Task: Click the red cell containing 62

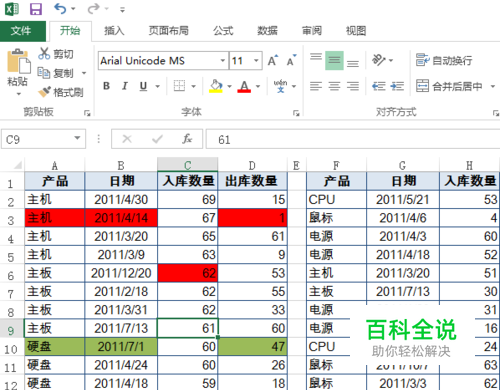Action: point(188,273)
